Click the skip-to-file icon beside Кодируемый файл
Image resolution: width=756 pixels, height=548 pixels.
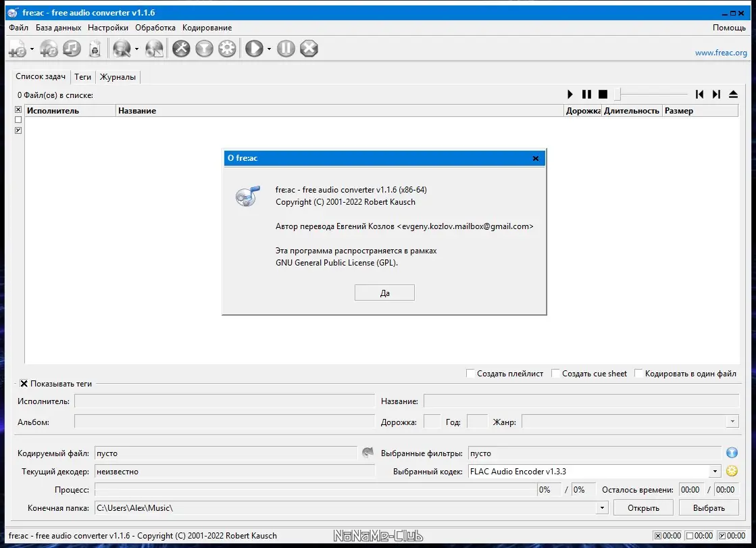click(368, 453)
